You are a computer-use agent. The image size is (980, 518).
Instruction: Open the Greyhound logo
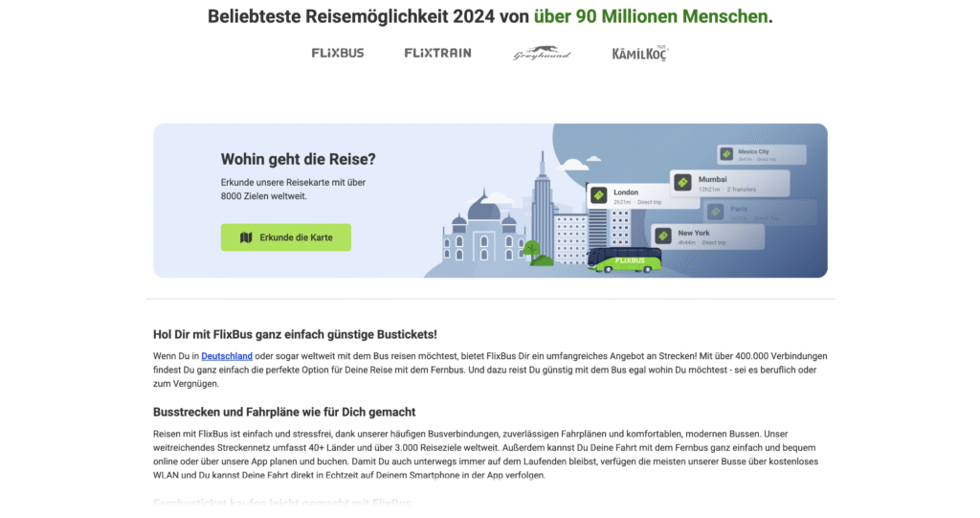pos(541,53)
